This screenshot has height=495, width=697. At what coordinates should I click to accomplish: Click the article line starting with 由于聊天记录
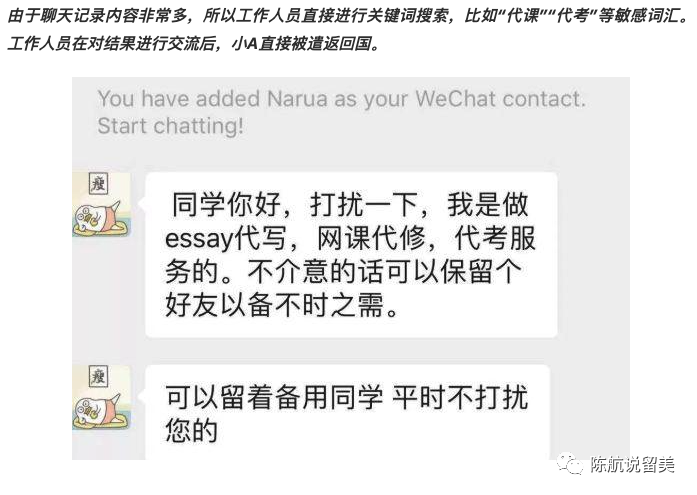[348, 16]
